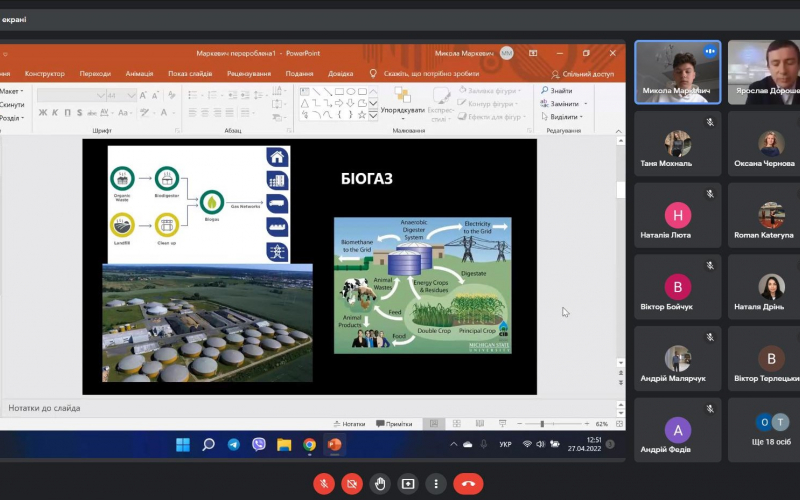Switch to Slide Sorter view icon
The image size is (800, 500).
[457, 424]
